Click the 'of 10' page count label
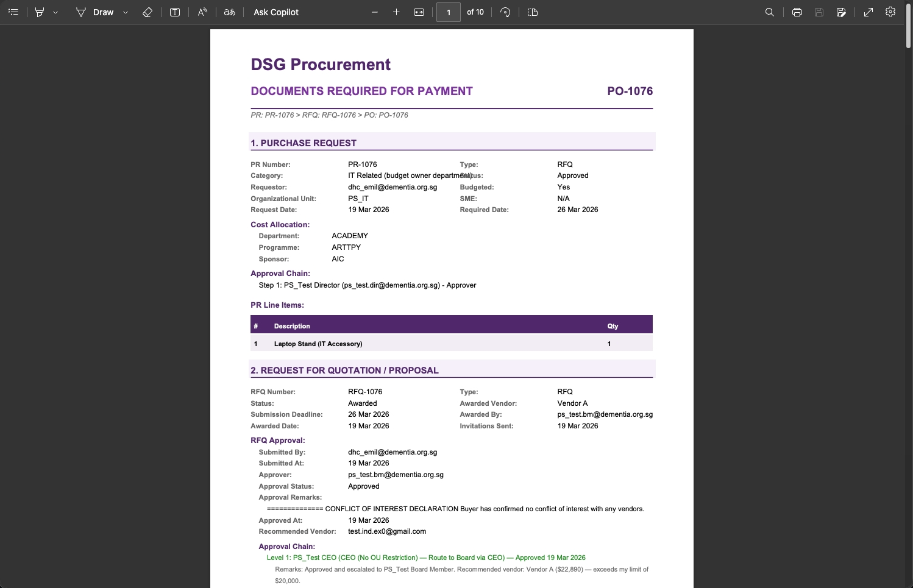The image size is (913, 588). point(475,12)
